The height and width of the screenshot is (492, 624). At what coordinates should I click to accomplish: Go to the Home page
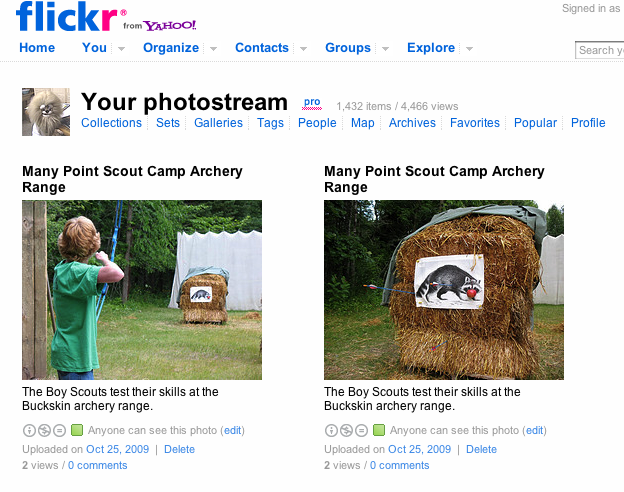coord(37,48)
